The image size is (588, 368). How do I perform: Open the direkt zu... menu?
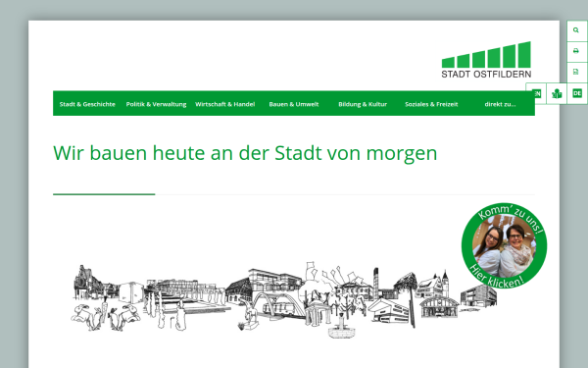(500, 104)
